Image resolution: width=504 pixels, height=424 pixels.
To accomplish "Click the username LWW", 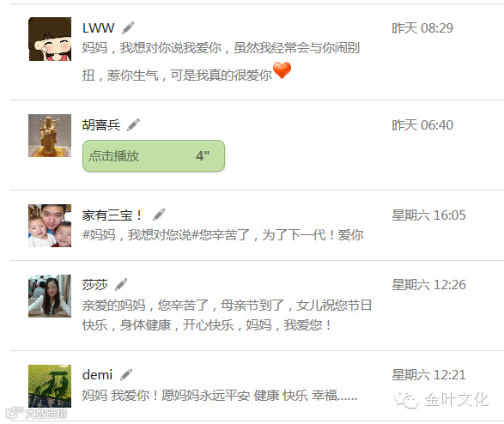I will click(x=99, y=28).
